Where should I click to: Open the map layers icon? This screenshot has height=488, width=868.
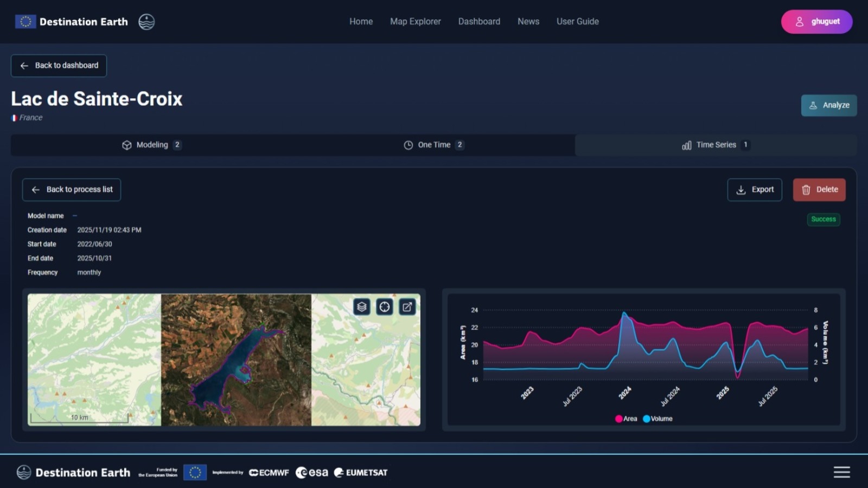click(x=362, y=307)
